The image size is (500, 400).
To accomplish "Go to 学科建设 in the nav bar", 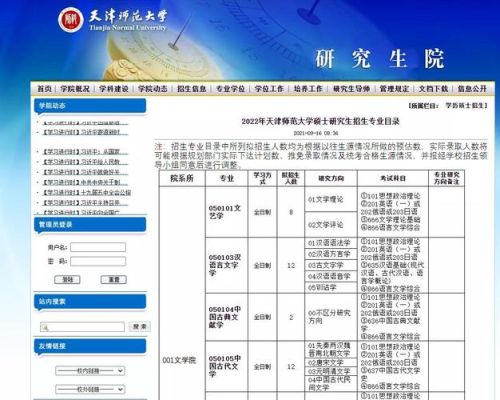I will 114,89.
